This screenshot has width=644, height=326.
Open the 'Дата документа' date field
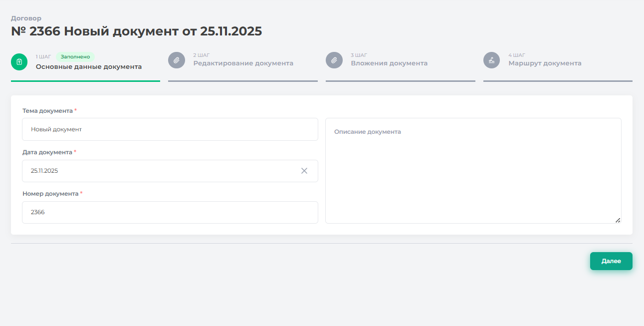tap(160, 171)
